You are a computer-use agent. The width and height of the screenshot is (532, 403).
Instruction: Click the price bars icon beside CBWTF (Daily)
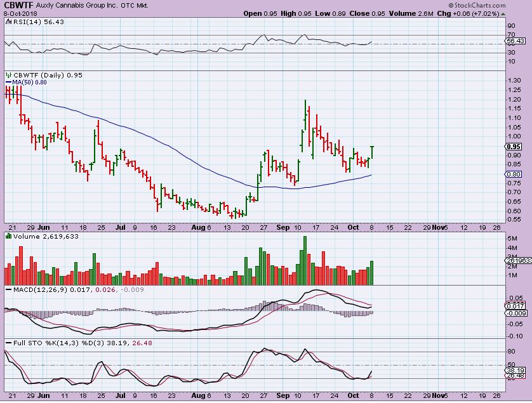[8, 75]
